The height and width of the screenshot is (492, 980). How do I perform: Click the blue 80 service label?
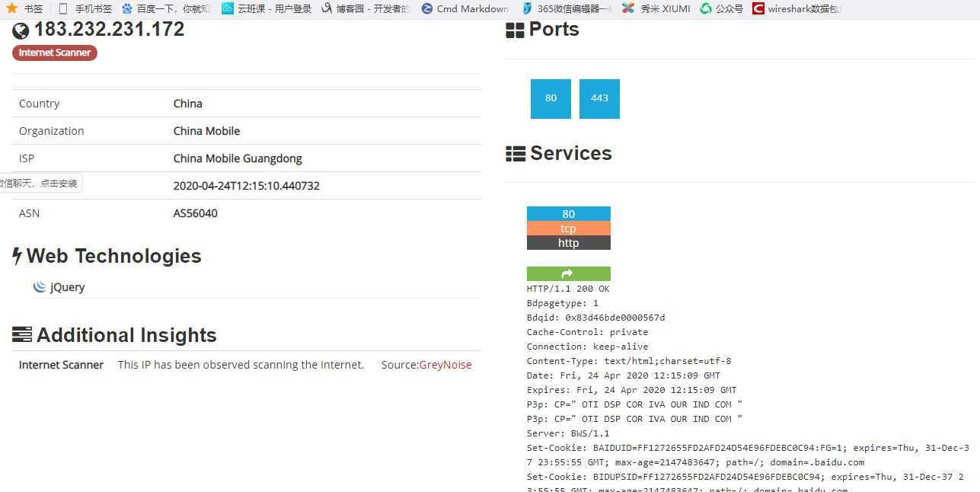point(569,214)
